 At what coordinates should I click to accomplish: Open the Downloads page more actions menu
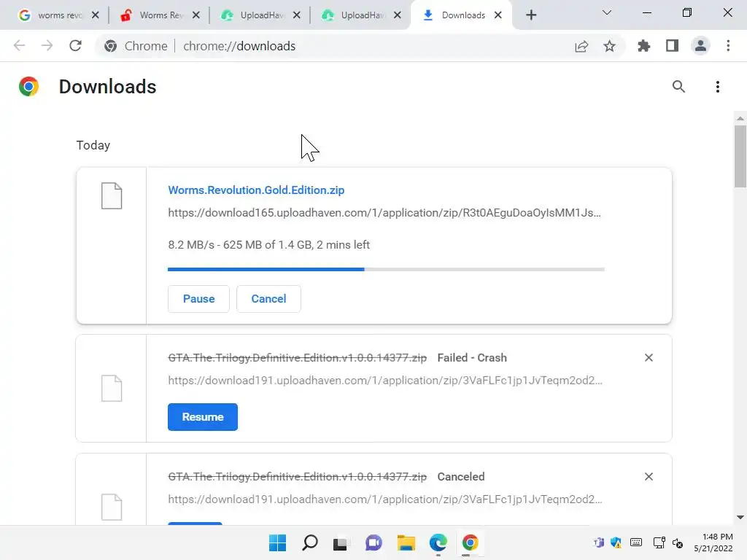tap(718, 87)
